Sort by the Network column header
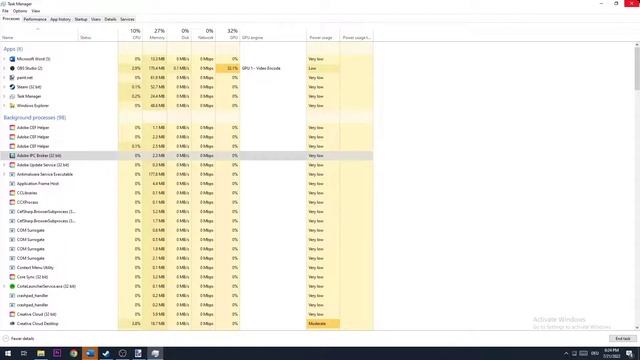This screenshot has height=360, width=640. pos(203,34)
